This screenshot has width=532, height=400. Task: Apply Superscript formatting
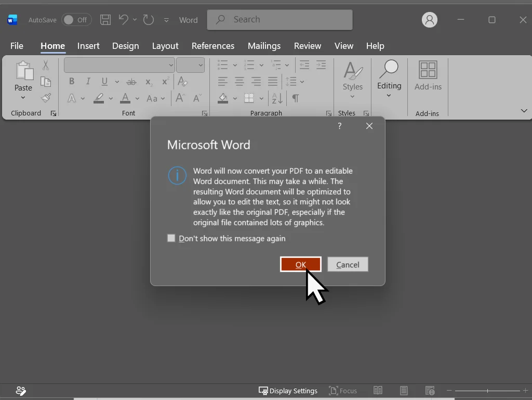(165, 82)
